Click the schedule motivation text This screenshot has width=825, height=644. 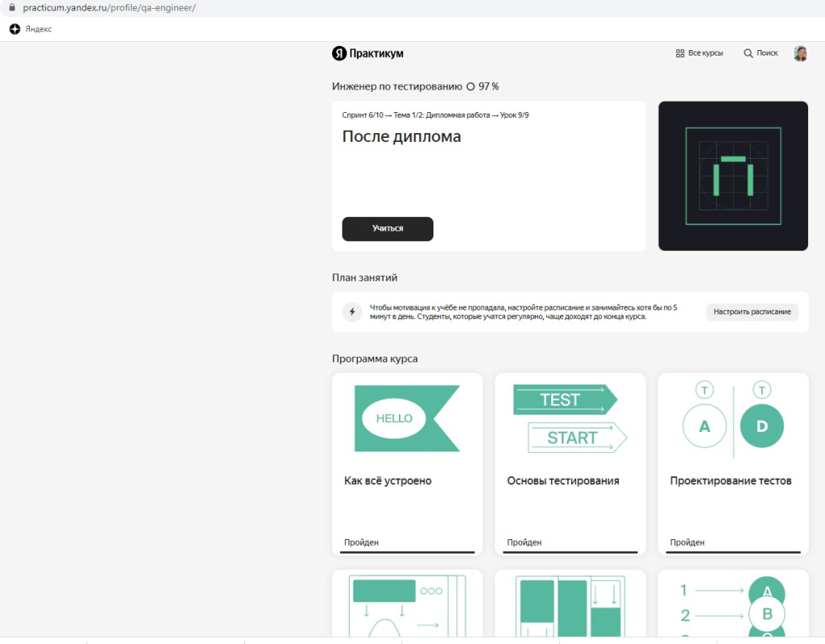(524, 312)
